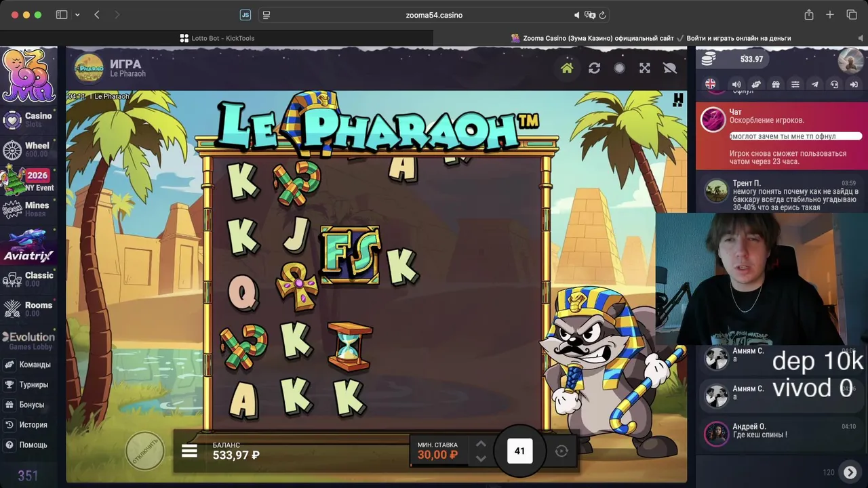Open the Classic mode
The image size is (868, 488).
(28, 279)
